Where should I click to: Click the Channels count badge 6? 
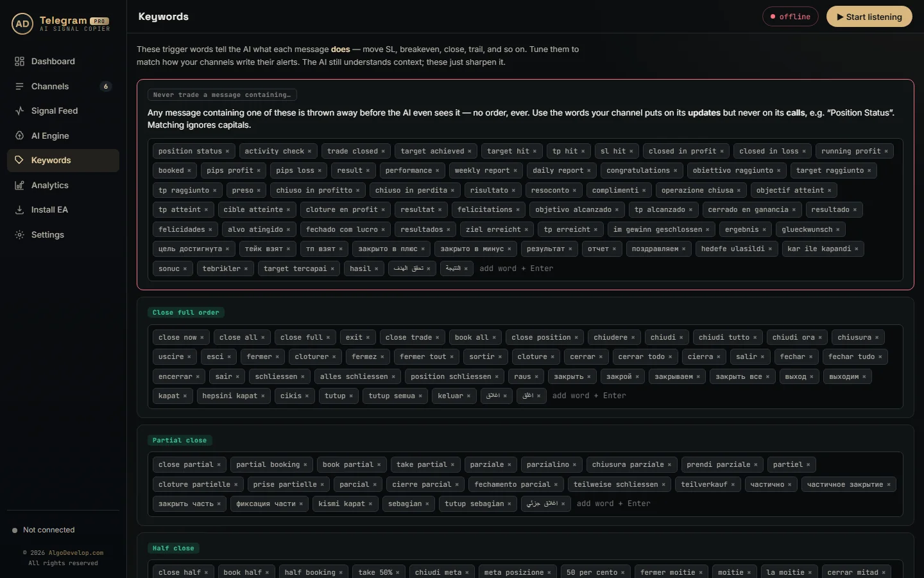pyautogui.click(x=106, y=86)
